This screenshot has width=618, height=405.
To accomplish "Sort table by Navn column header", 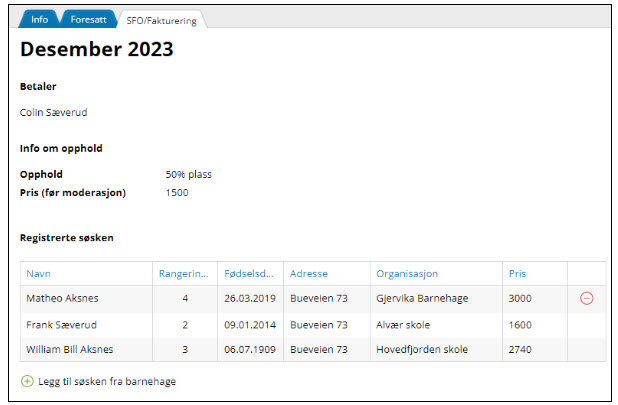I will pyautogui.click(x=39, y=274).
